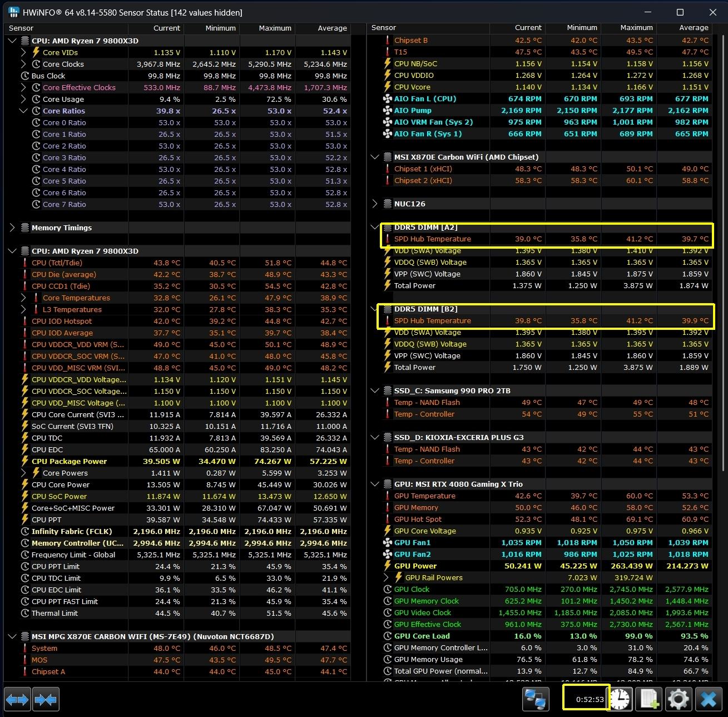Viewport: 728px width, 717px height.
Task: Click the Sensor column header in left panel
Action: click(x=66, y=28)
